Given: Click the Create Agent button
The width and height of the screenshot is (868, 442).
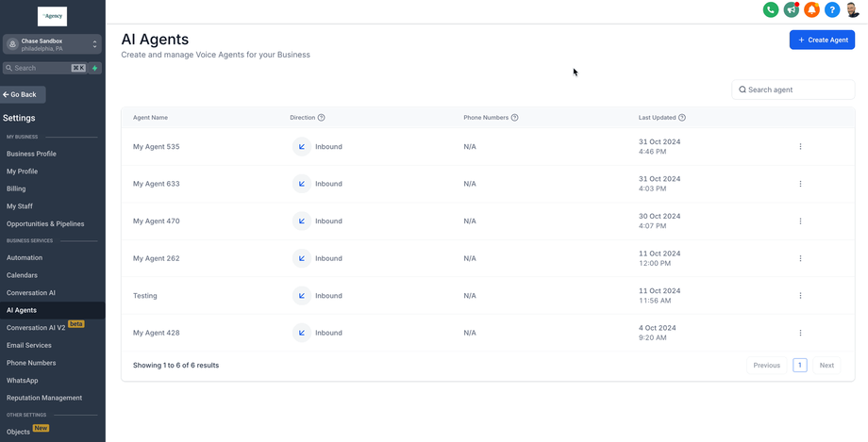Looking at the screenshot, I should (x=822, y=40).
